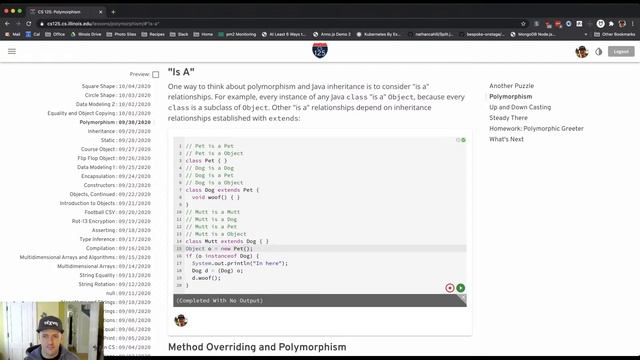This screenshot has height=360, width=640.
Task: Reload the page with refresh icon
Action: tap(29, 24)
